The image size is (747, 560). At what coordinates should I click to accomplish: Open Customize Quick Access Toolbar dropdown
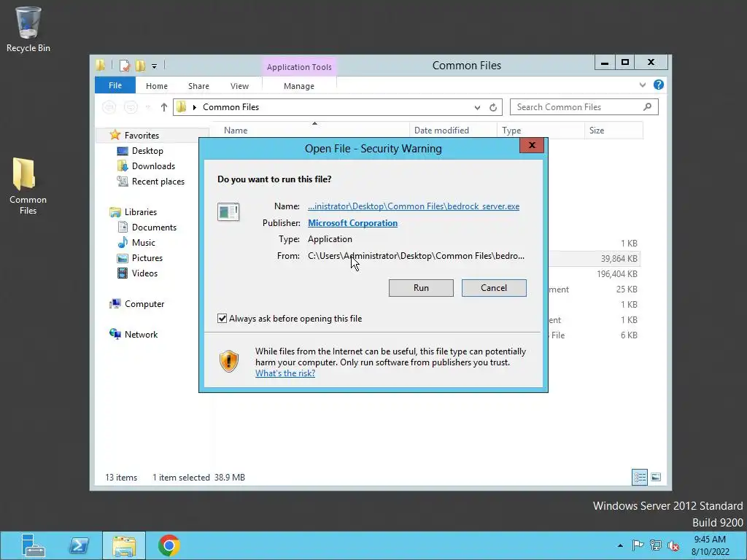point(155,66)
